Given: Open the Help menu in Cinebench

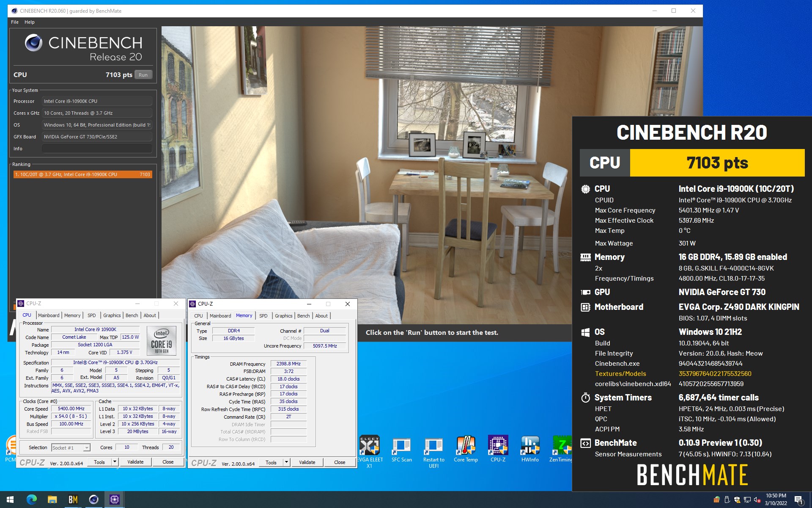Looking at the screenshot, I should [30, 22].
